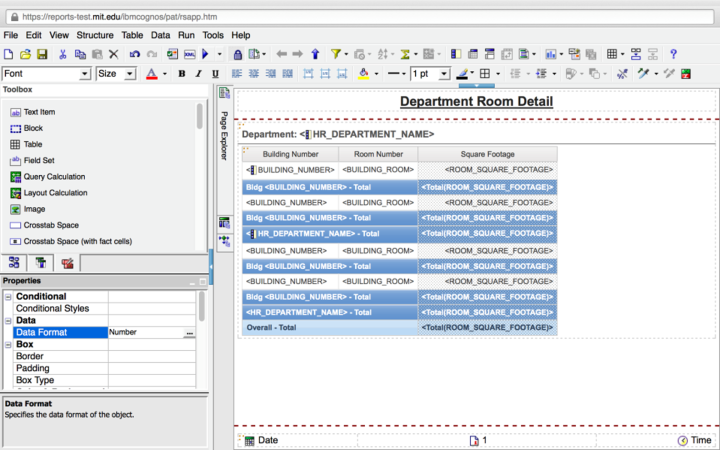
Task: Click the lock page objects icon
Action: pyautogui.click(x=238, y=54)
